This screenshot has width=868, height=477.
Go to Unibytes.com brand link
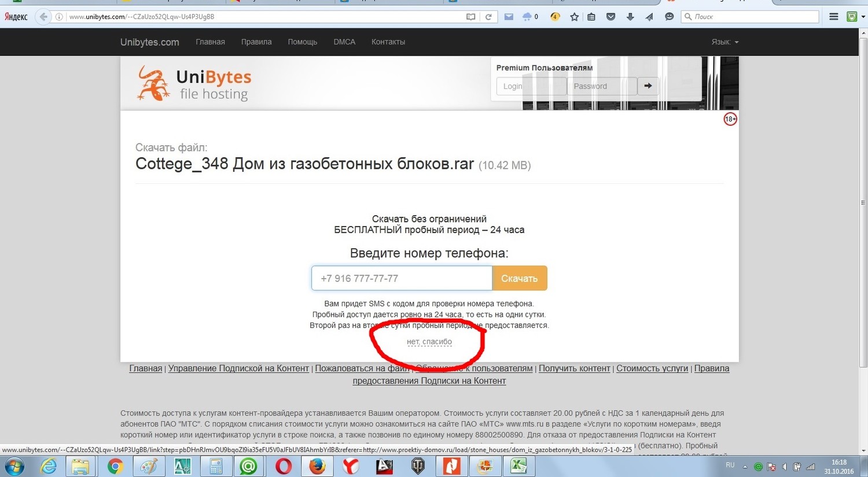tap(149, 42)
